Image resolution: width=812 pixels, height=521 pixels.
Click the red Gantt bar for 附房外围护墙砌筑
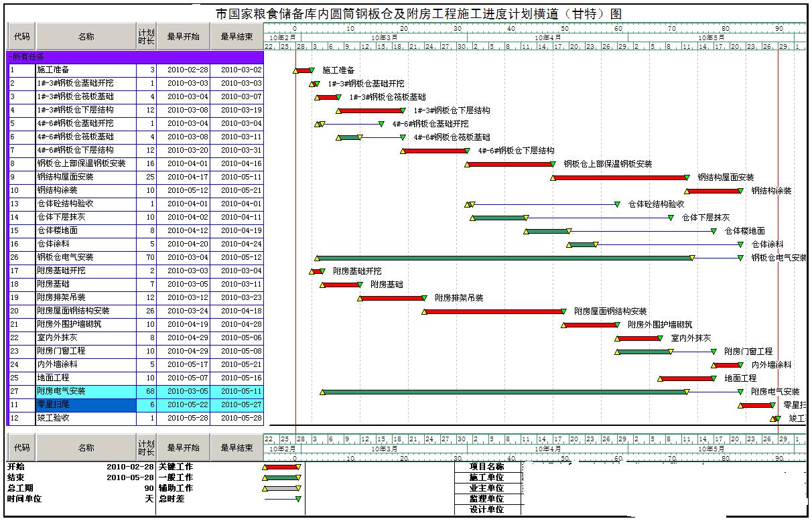(x=590, y=325)
